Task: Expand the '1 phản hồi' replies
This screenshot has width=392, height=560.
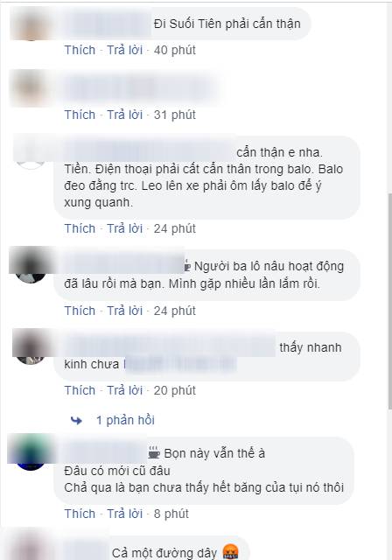Action: [x=125, y=420]
